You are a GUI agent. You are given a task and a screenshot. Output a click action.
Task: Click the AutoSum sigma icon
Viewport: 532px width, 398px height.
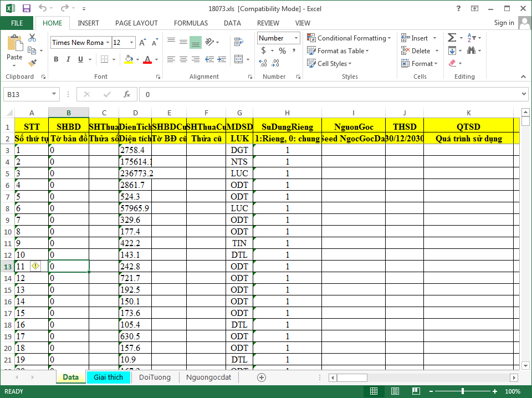coord(452,38)
